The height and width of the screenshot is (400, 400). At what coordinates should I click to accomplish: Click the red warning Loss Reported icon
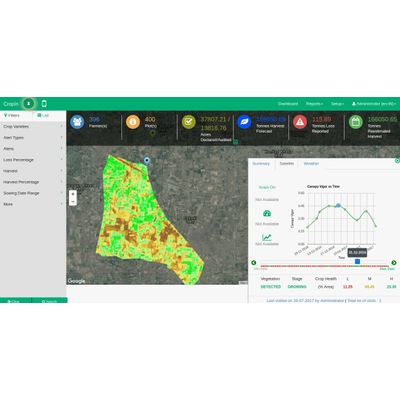click(300, 122)
